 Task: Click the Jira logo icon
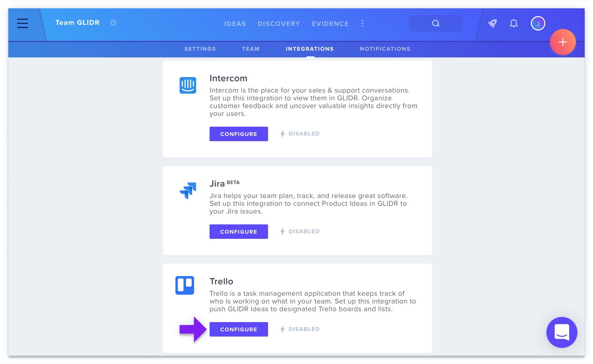point(188,190)
